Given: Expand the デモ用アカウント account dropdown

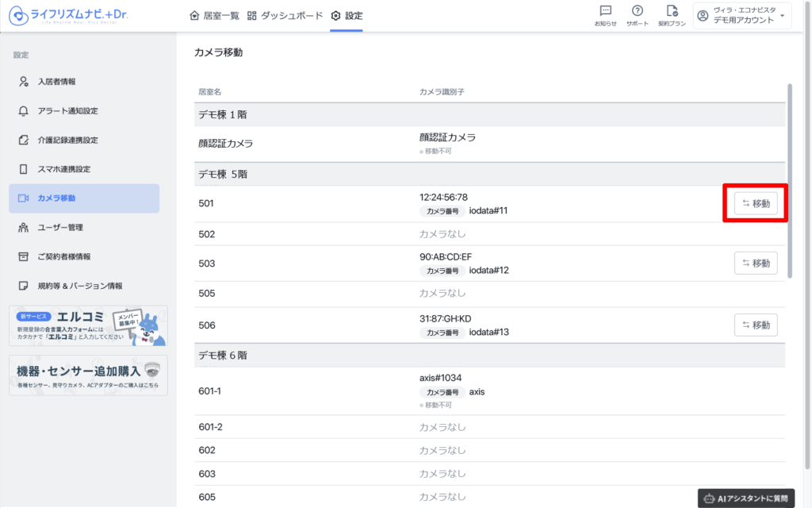Looking at the screenshot, I should (x=742, y=16).
